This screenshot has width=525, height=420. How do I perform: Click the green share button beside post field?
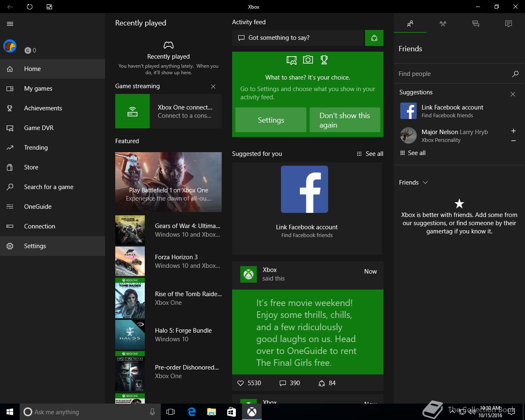[374, 38]
